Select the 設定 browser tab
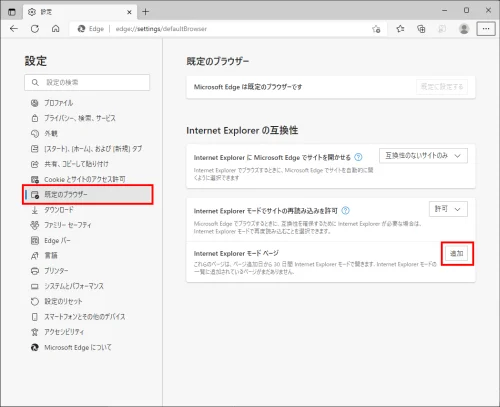Viewport: 500px width, 407px height. (80, 12)
